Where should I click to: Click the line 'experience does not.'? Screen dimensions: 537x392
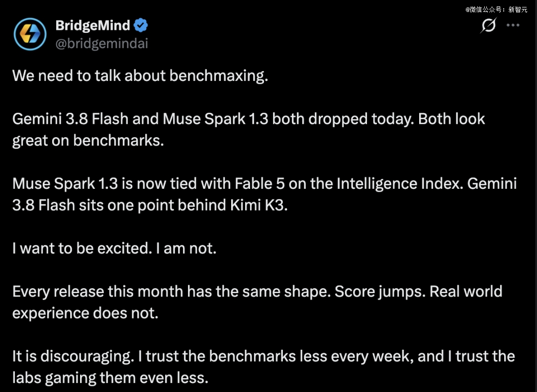click(x=86, y=314)
